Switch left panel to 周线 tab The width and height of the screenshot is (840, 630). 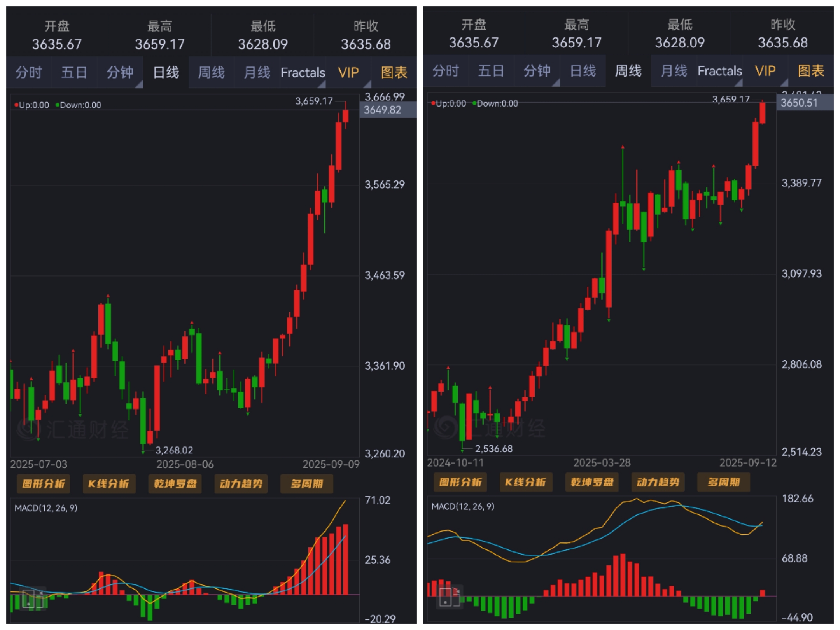tap(211, 73)
